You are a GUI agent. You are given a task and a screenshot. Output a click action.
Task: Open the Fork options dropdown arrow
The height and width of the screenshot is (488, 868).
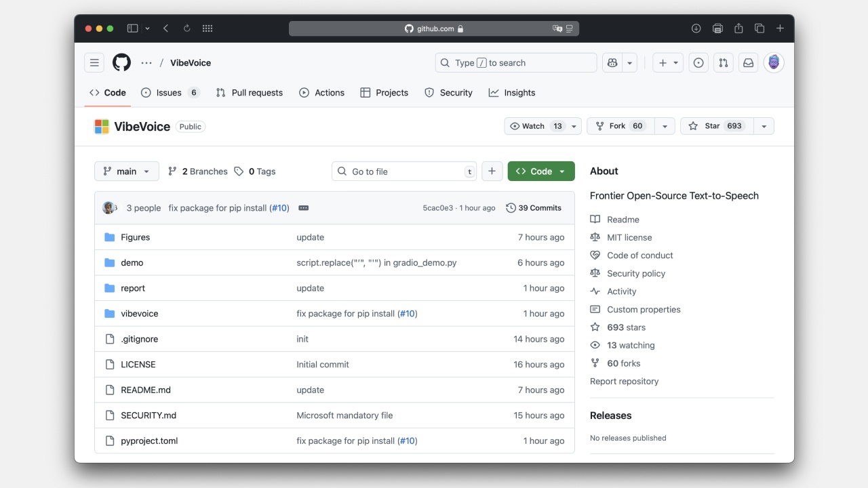665,126
